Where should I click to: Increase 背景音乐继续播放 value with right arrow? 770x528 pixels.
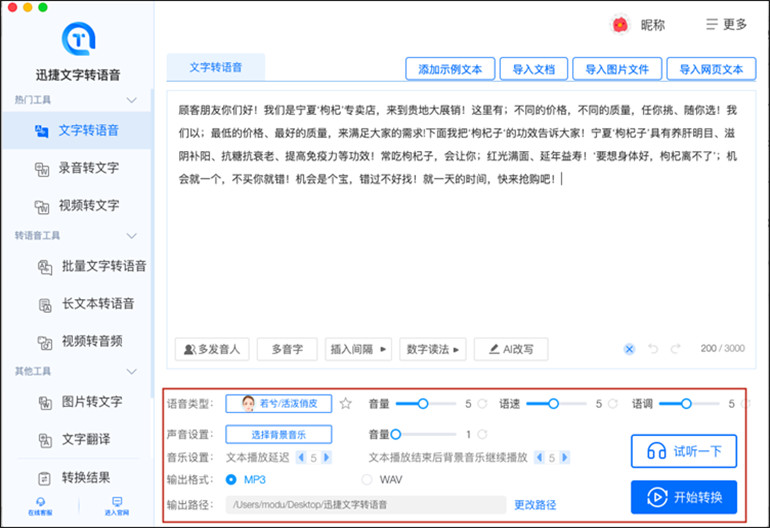[564, 458]
